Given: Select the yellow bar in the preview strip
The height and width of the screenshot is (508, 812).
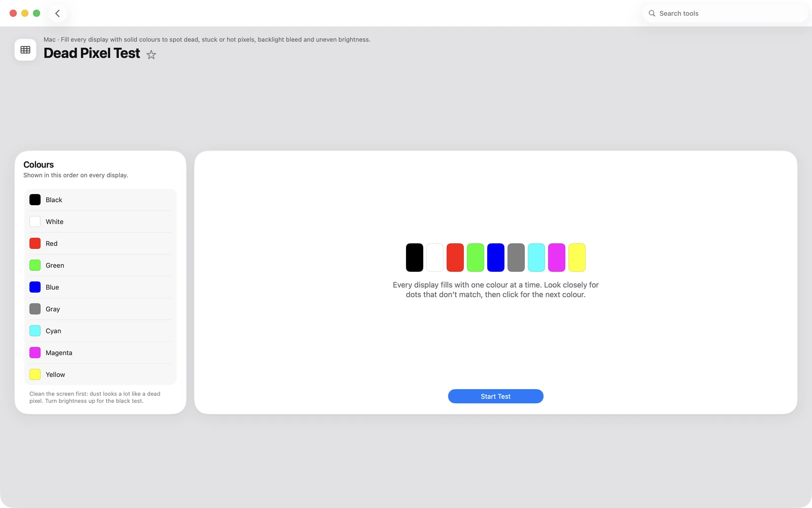Looking at the screenshot, I should click(x=577, y=258).
